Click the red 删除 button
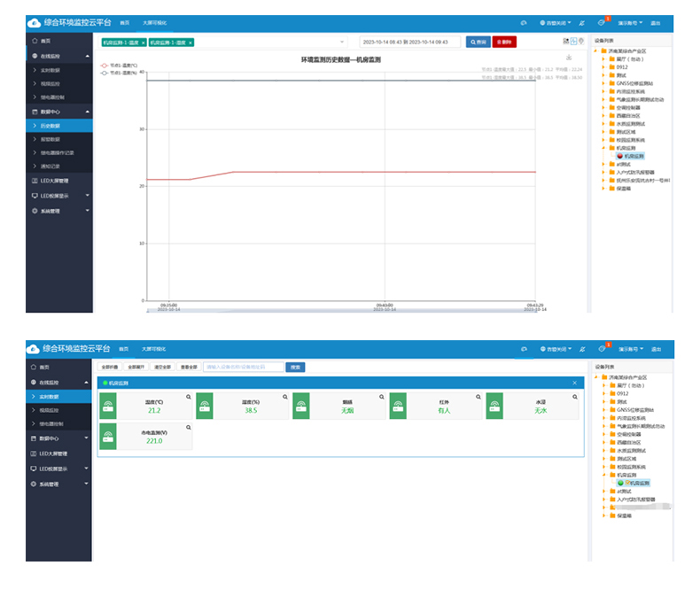 pos(503,42)
